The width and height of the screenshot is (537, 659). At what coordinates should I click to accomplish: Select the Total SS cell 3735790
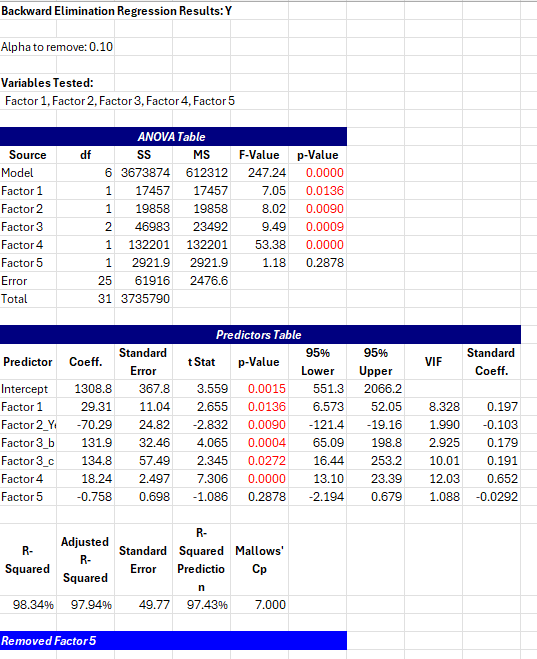tap(143, 299)
